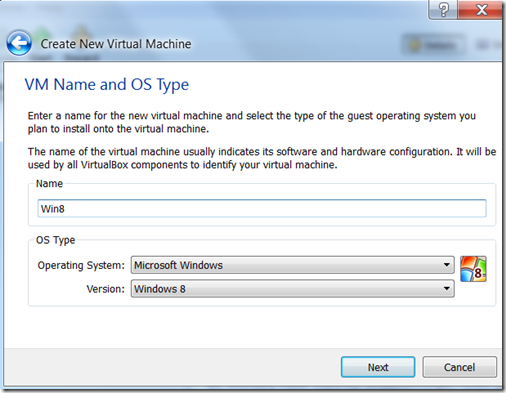Click the 'Create New Virtual Machine' title
Viewport: 506px width, 393px height.
(x=116, y=44)
